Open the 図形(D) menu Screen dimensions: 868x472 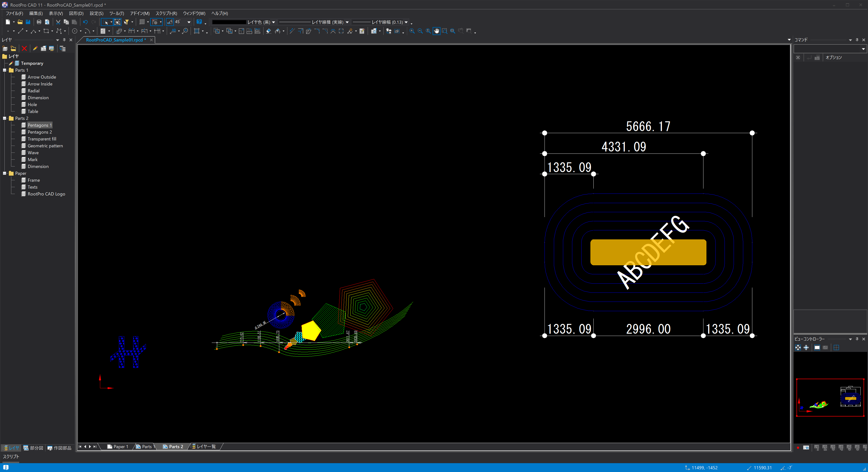(76, 14)
